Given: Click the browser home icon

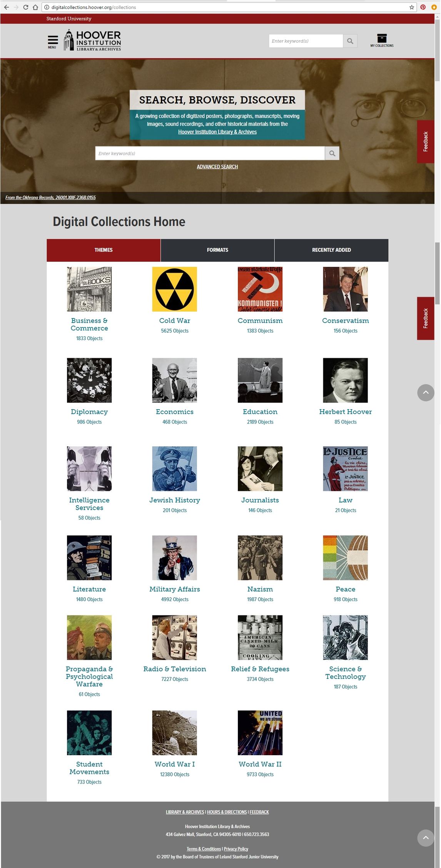Looking at the screenshot, I should tap(35, 7).
